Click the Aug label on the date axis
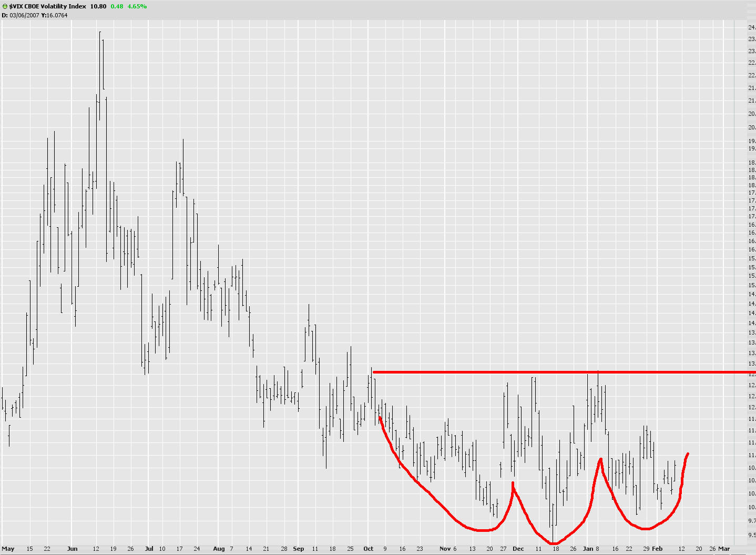Image resolution: width=756 pixels, height=555 pixels. click(x=219, y=549)
